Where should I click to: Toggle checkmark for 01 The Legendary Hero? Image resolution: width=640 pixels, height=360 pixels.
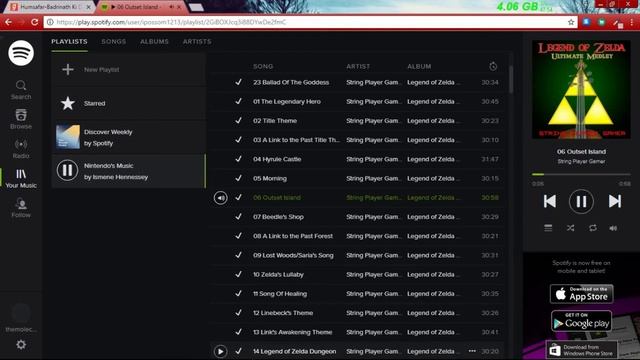tap(238, 101)
